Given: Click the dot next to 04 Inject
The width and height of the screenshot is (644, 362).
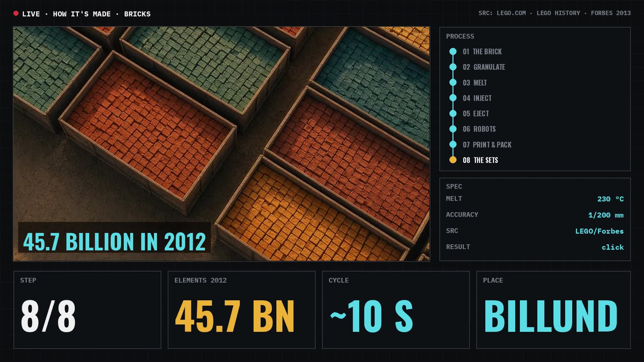Looking at the screenshot, I should pos(453,98).
